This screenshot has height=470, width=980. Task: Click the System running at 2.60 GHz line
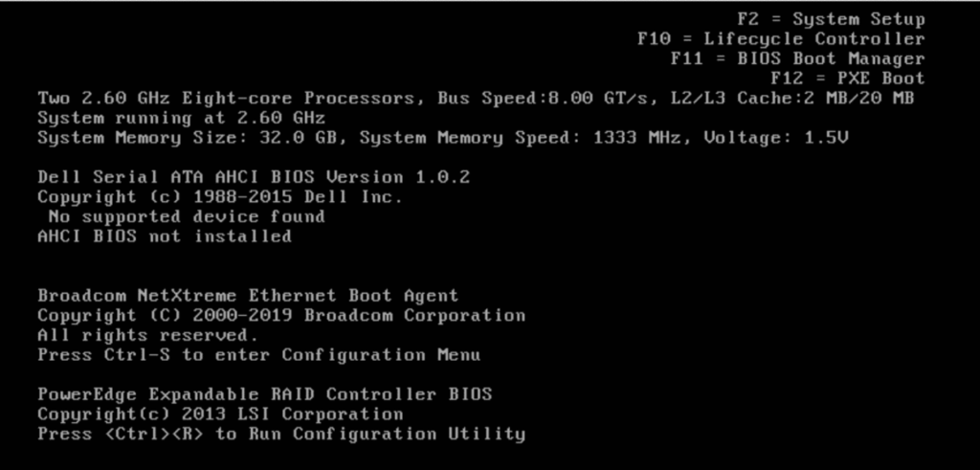(181, 119)
